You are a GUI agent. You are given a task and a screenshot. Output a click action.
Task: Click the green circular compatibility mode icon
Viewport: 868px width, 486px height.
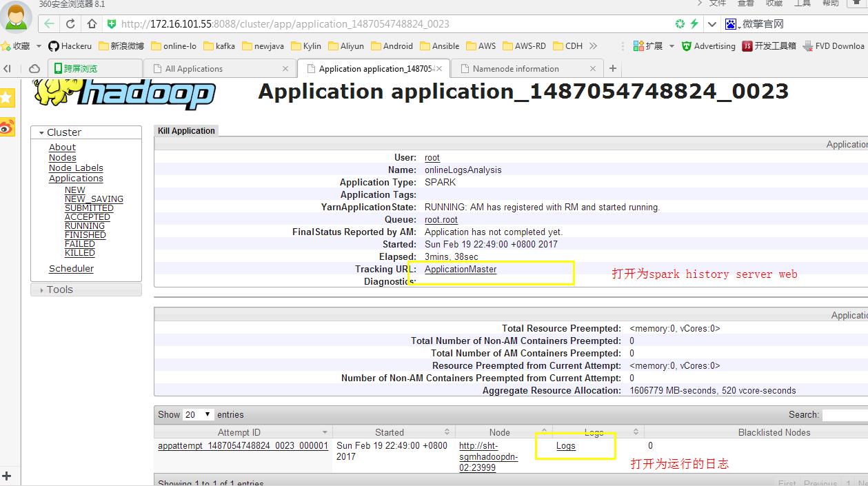pyautogui.click(x=680, y=23)
